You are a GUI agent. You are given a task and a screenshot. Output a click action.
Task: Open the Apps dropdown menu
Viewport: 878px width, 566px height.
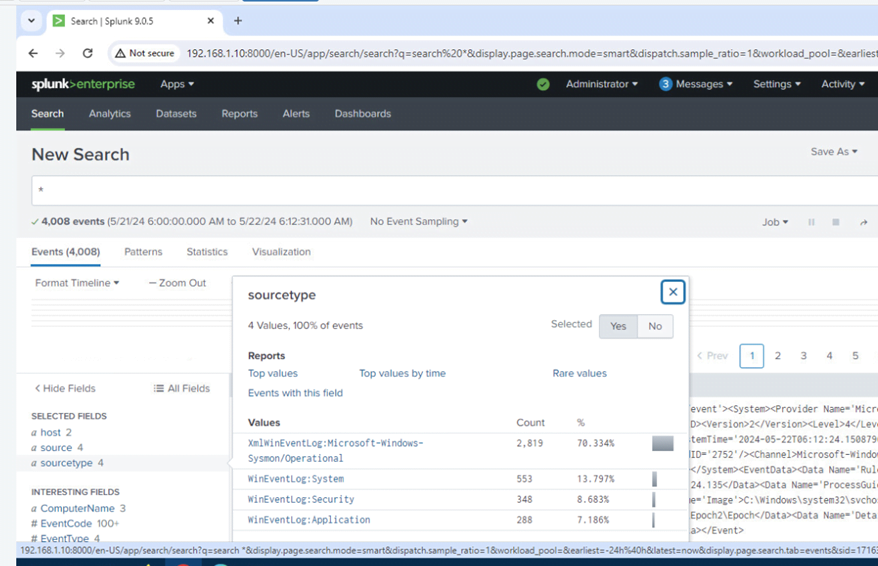(177, 84)
